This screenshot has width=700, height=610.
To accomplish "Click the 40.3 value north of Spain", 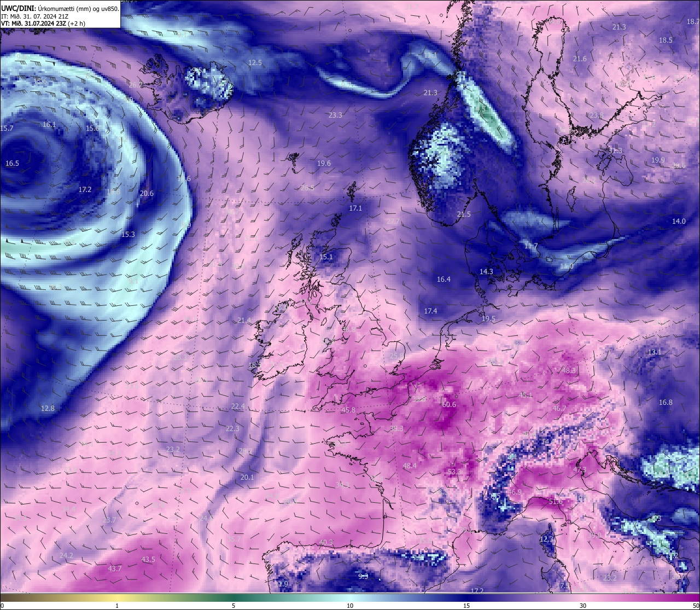I will pos(326,542).
